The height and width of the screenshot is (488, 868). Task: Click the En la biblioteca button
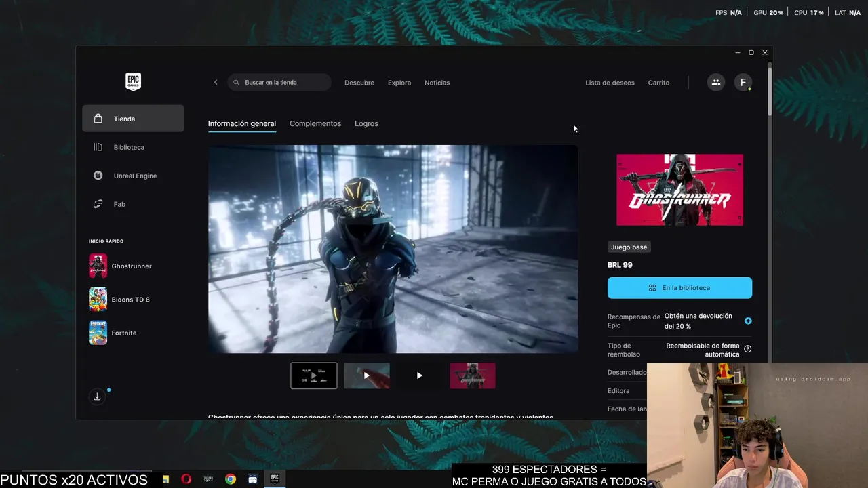679,288
